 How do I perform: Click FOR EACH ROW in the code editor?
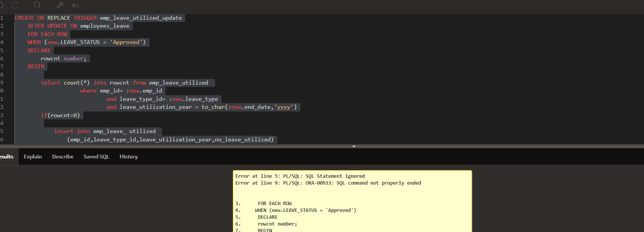click(47, 34)
